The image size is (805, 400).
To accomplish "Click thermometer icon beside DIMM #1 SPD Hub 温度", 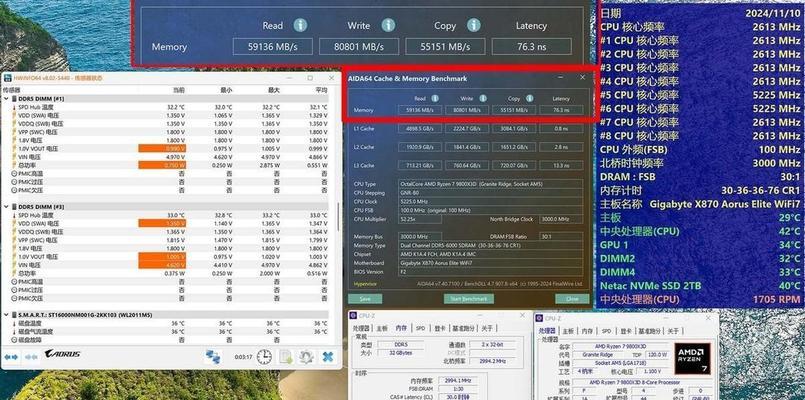I will tap(14, 107).
